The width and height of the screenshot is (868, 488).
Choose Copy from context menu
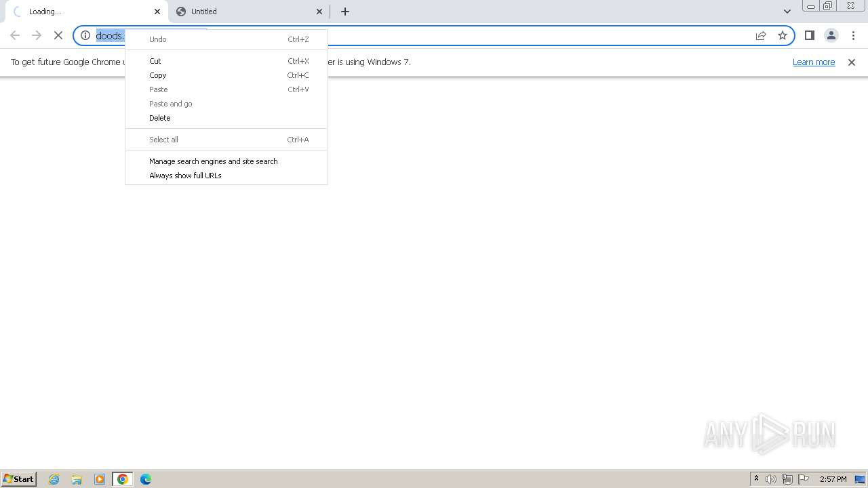[x=226, y=75]
